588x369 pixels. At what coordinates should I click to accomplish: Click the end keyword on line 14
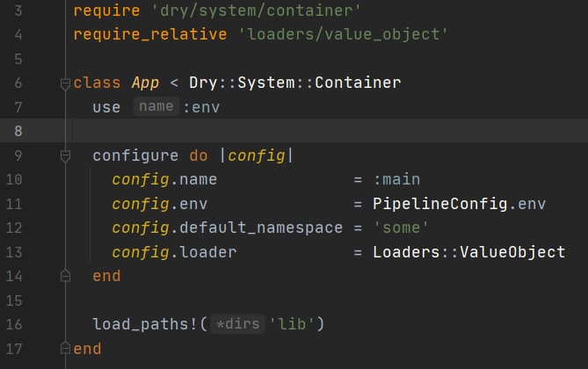point(106,277)
